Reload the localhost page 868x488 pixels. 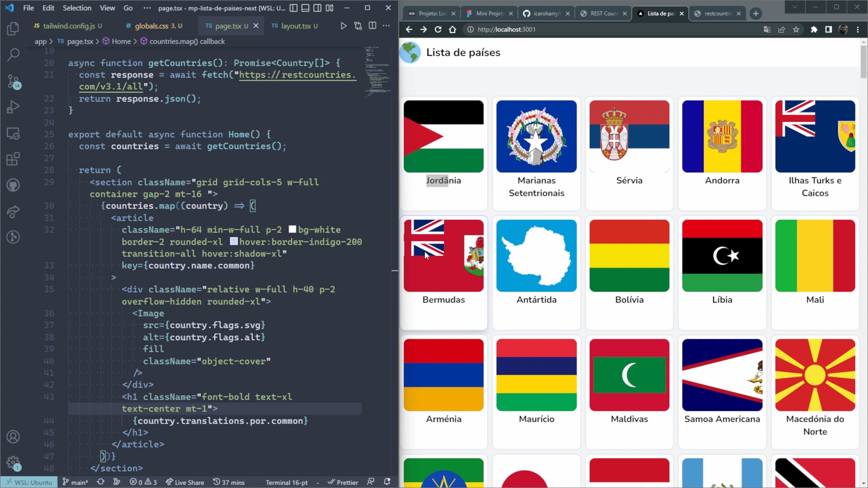tap(438, 29)
